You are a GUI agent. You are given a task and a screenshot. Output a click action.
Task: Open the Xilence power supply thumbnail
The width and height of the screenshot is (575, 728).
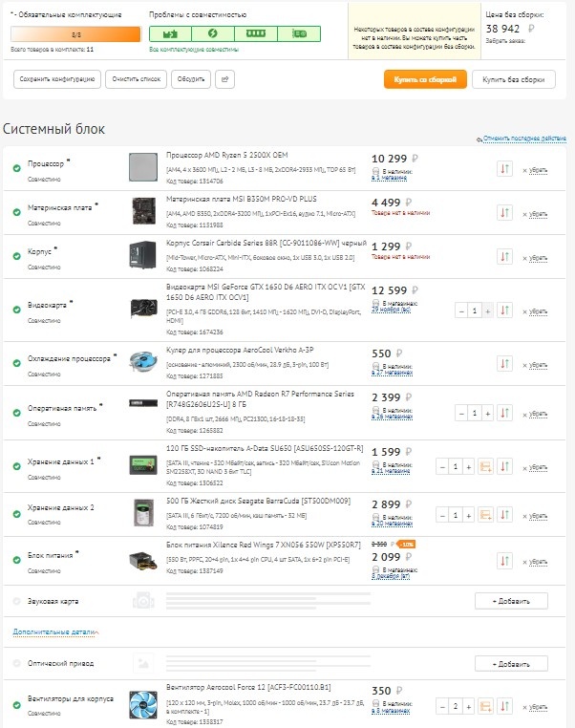(x=143, y=560)
